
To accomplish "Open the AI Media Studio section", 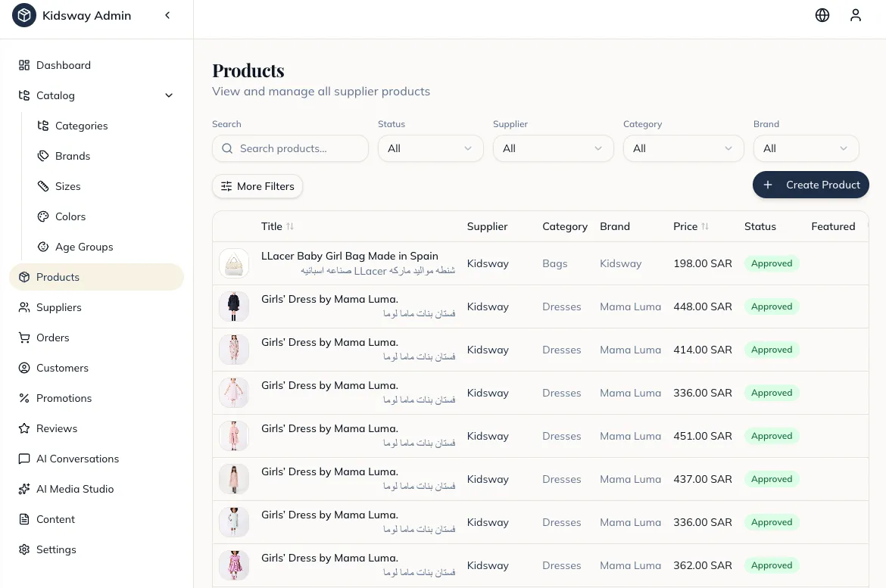I will [74, 489].
